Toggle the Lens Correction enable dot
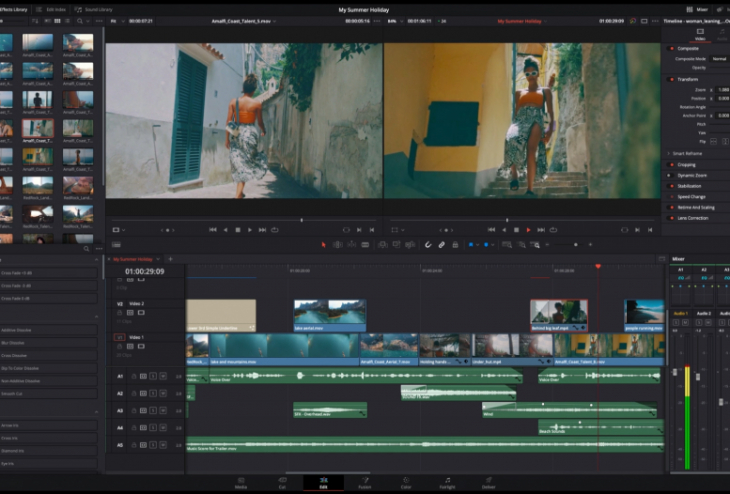This screenshot has height=494, width=730. 669,217
